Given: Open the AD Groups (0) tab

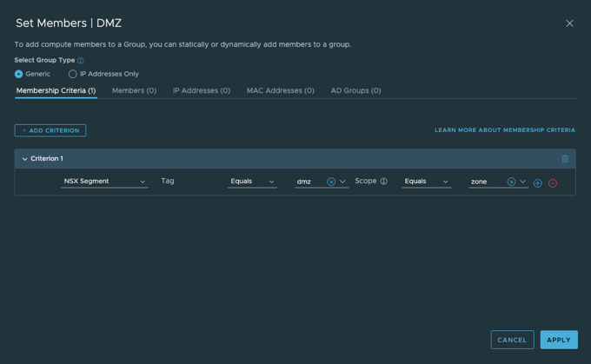Looking at the screenshot, I should click(355, 90).
